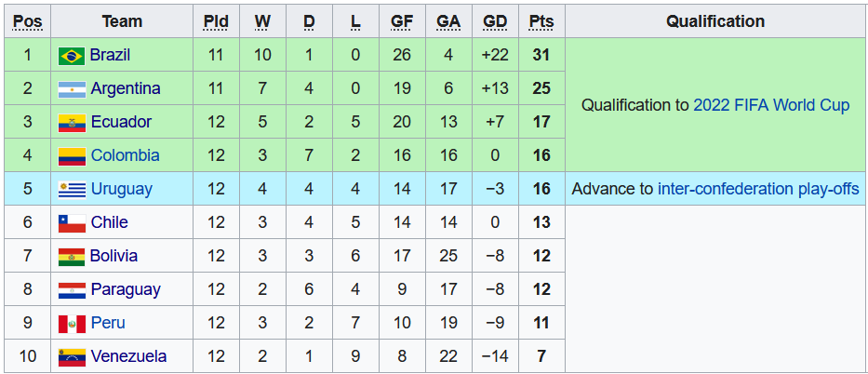Open the Brazil team link

coord(110,55)
